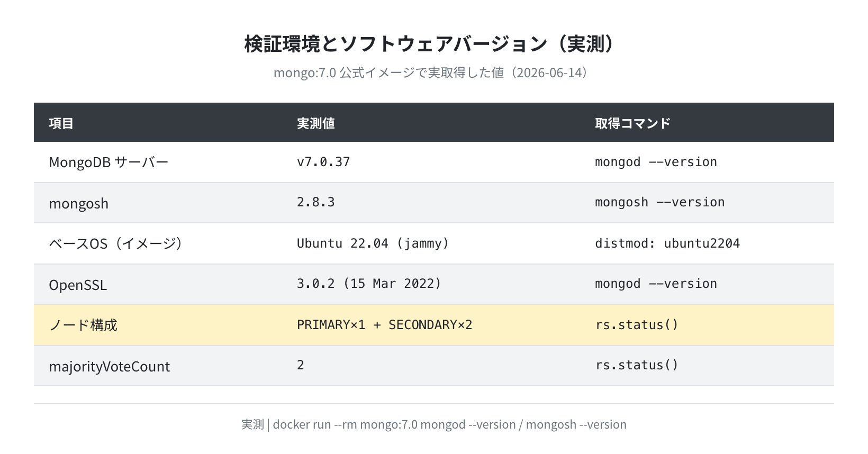The width and height of the screenshot is (868, 454).
Task: Click the 3.0.2 (15 Mar 2022) value
Action: (x=369, y=284)
